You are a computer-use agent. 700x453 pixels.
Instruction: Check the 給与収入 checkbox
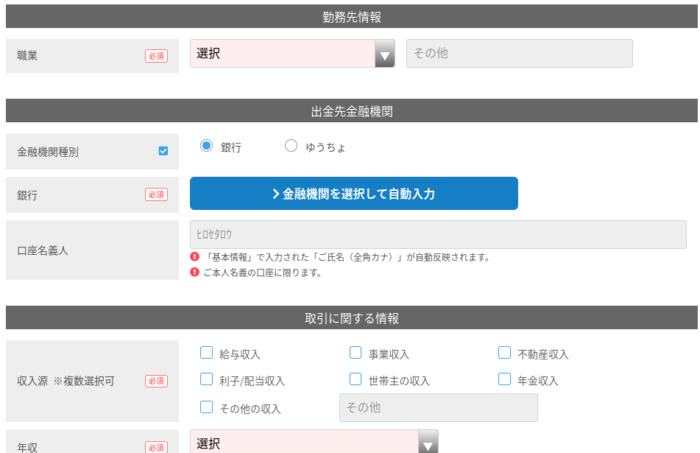click(206, 353)
